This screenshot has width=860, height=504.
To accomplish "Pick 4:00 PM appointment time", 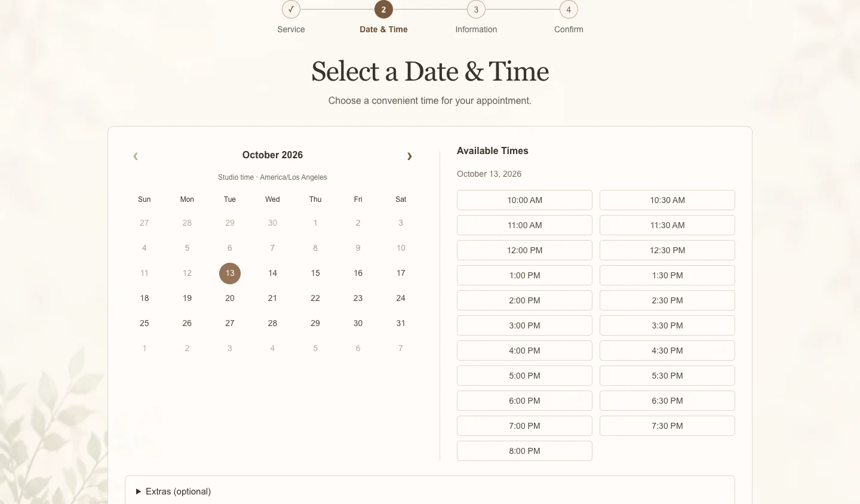I will pos(524,351).
